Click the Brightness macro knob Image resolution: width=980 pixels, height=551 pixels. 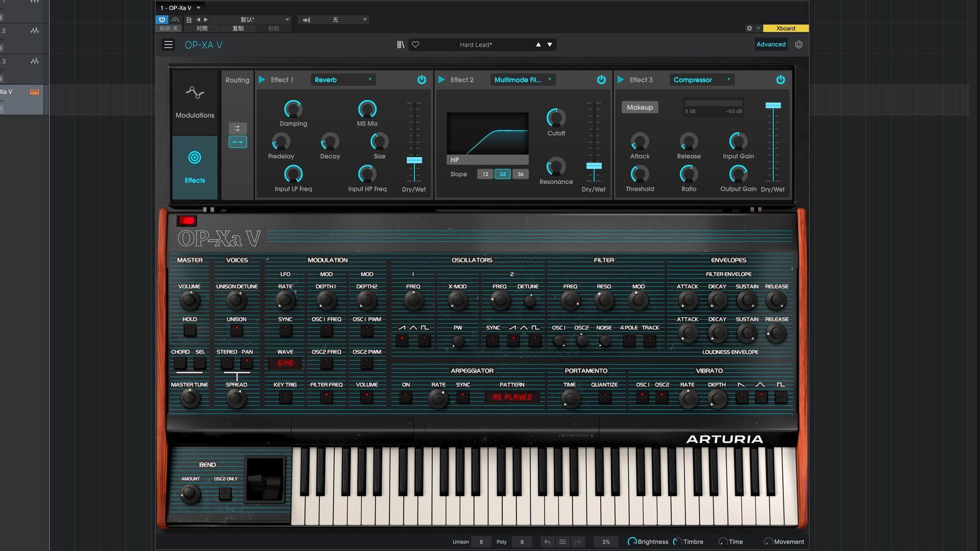[x=632, y=542]
